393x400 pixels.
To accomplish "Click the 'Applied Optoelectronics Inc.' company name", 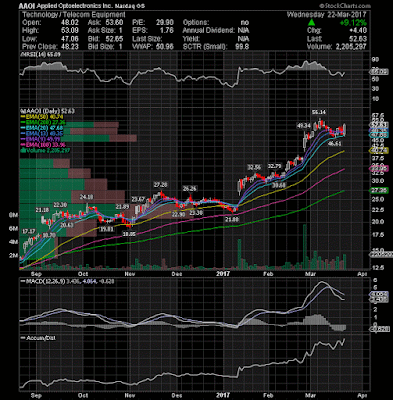I will click(x=76, y=6).
